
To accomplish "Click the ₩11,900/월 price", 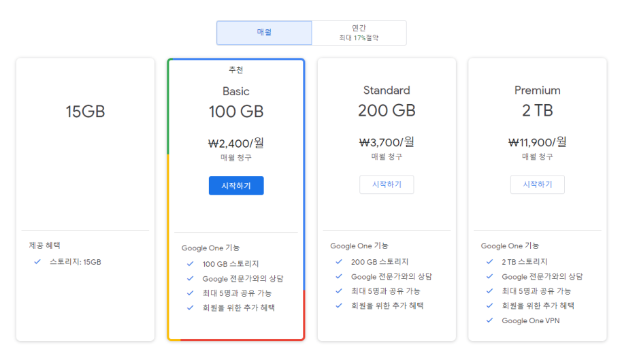I will click(538, 142).
